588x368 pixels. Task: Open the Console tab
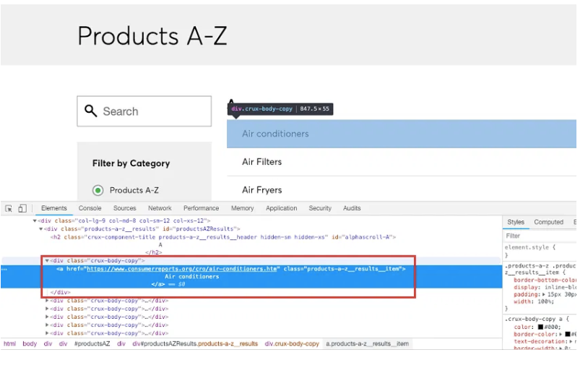coord(90,208)
